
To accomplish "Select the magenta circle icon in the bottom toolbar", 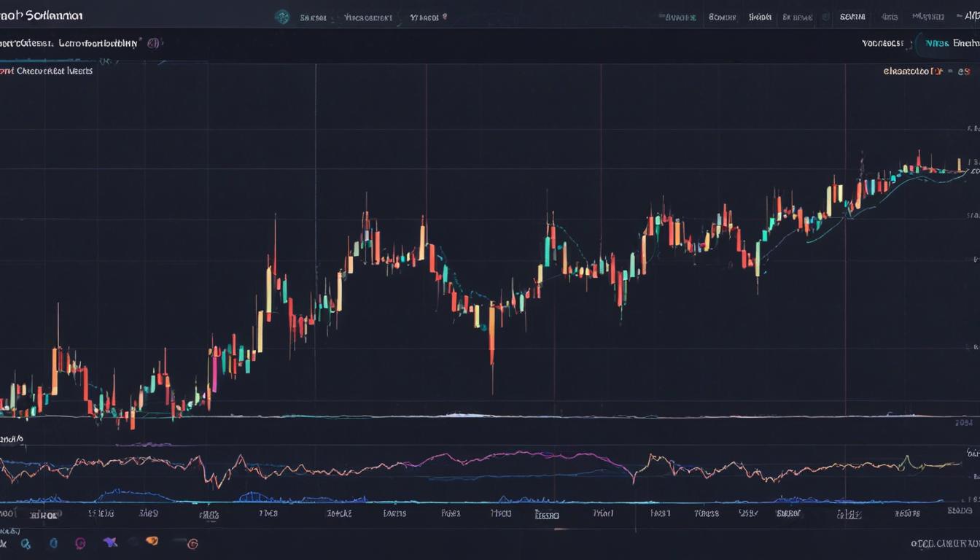I will [79, 543].
